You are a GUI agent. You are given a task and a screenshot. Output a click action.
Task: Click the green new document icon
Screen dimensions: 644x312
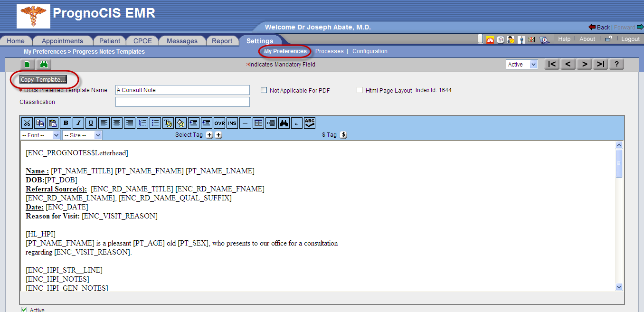point(28,65)
